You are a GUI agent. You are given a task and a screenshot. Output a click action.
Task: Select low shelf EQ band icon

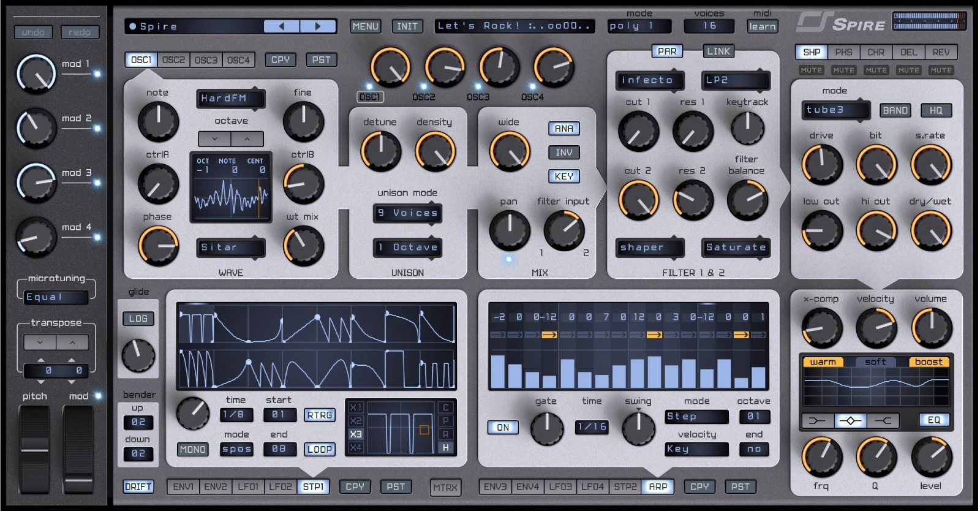pos(818,420)
